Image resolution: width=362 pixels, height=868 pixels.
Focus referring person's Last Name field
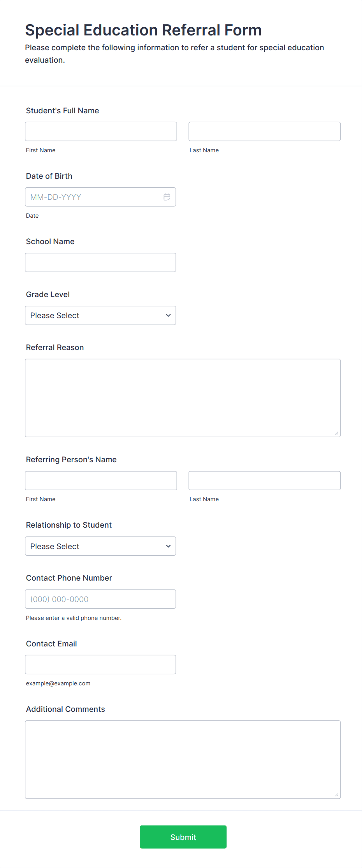pos(265,481)
